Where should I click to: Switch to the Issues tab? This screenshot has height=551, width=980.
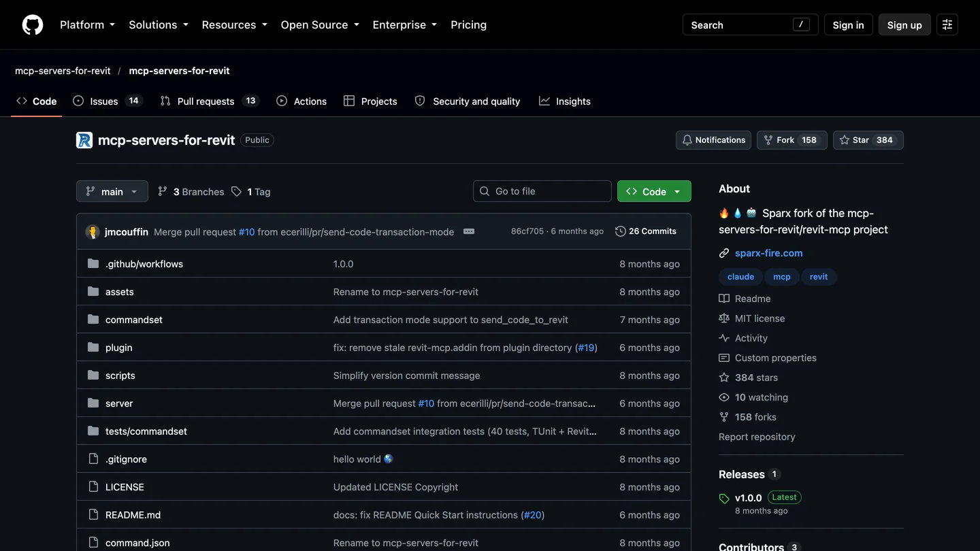click(x=108, y=101)
